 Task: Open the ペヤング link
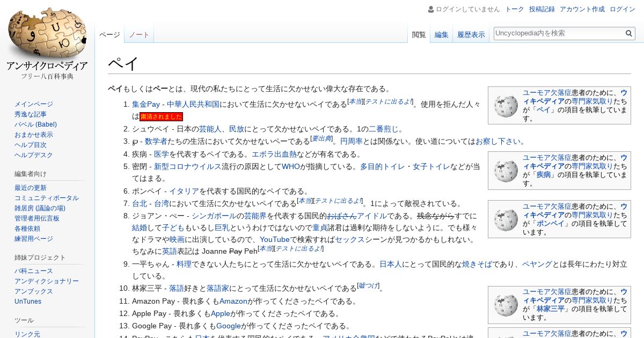pyautogui.click(x=537, y=264)
